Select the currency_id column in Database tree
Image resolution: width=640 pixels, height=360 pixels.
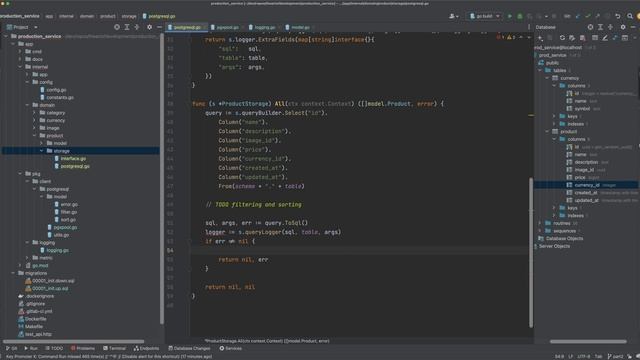(x=586, y=185)
